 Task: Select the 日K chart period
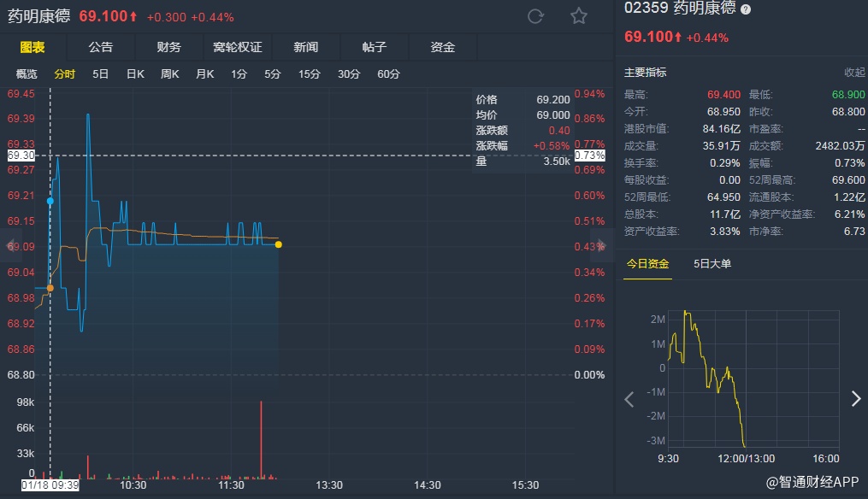135,74
